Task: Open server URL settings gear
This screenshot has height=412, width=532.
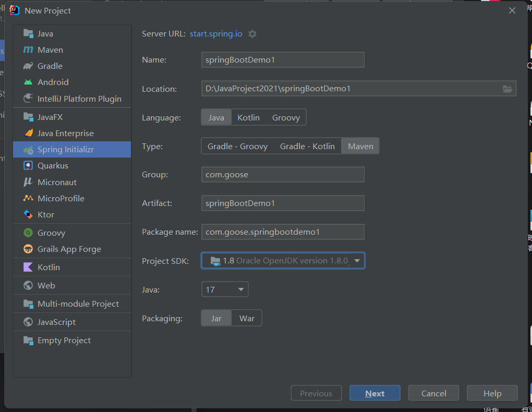Action: 252,34
